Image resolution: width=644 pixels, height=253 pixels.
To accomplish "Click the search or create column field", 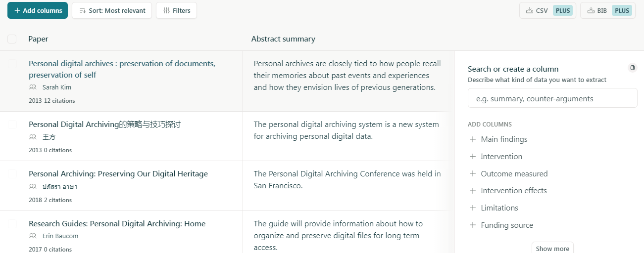I will pos(552,98).
